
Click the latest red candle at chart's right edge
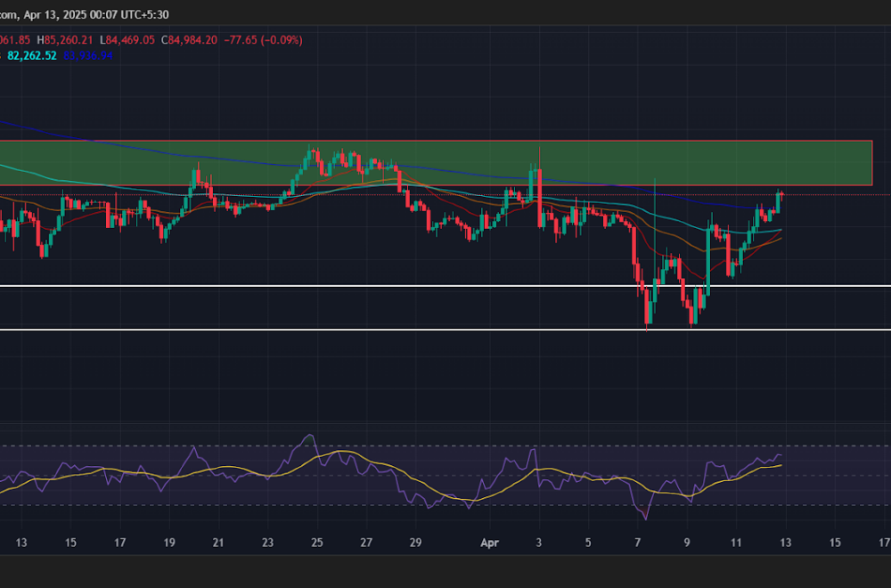pyautogui.click(x=782, y=195)
